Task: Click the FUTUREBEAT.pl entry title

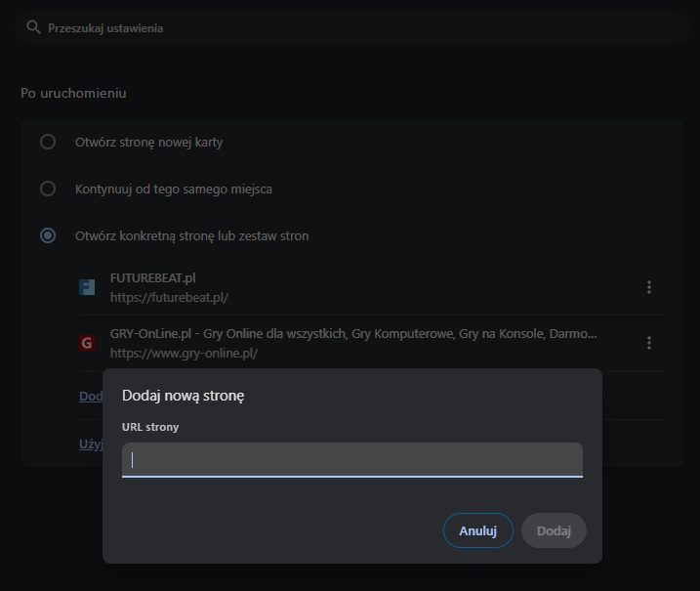Action: (153, 278)
